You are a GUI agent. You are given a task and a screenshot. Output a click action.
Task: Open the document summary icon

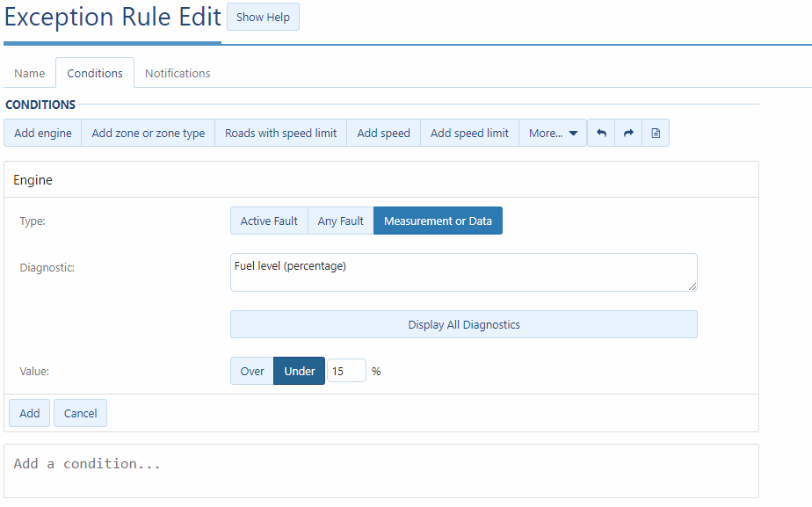pos(656,133)
